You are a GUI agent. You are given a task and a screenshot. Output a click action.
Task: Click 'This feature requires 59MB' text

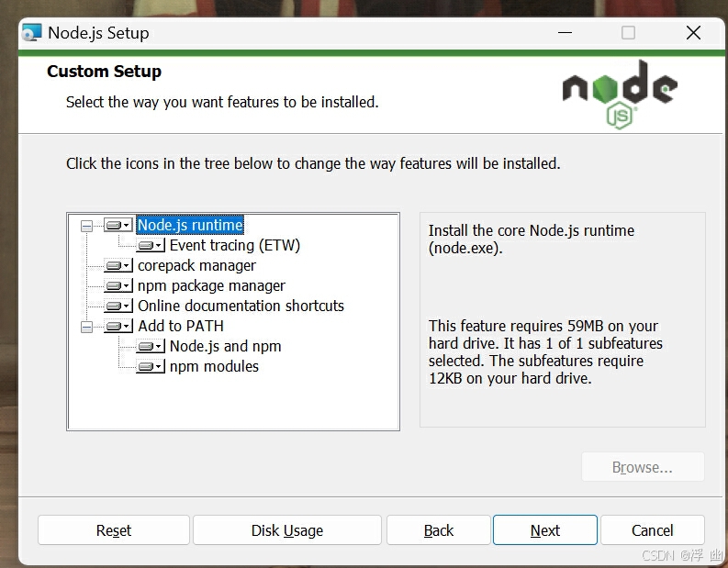545,352
